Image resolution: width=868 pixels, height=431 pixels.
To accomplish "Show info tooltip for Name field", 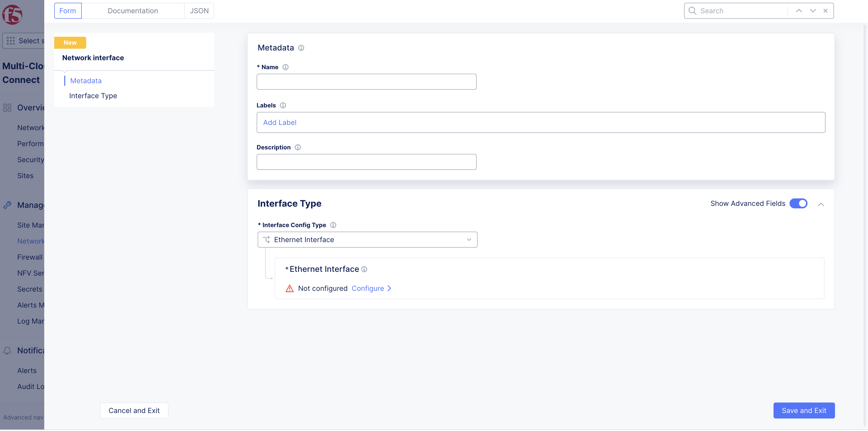I will 285,67.
